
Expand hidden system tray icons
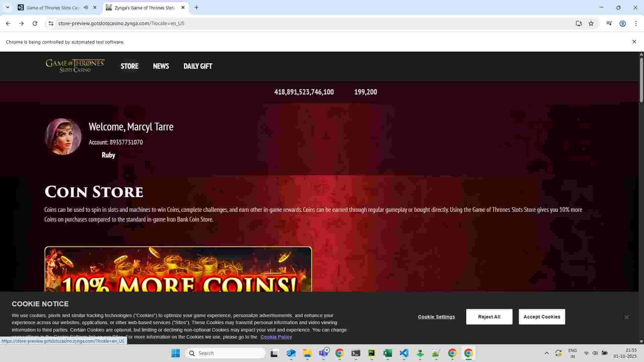point(546,353)
